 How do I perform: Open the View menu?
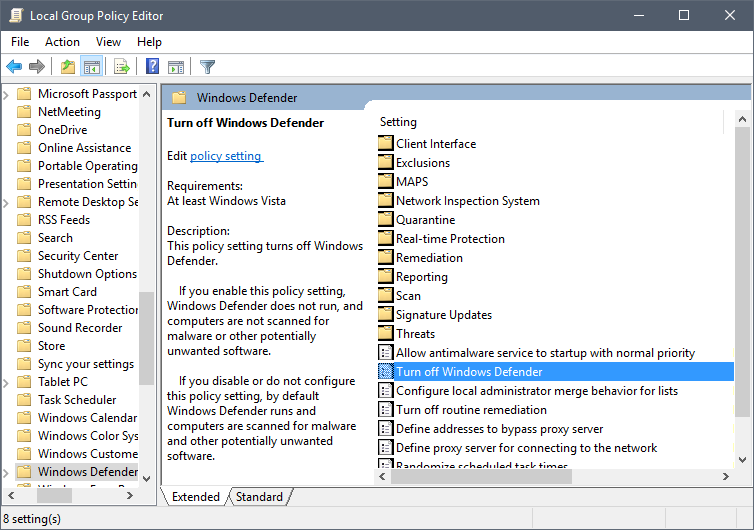108,42
